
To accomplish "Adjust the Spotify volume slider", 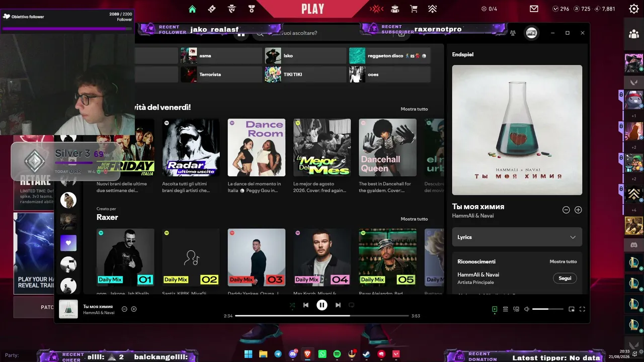I will click(548, 309).
